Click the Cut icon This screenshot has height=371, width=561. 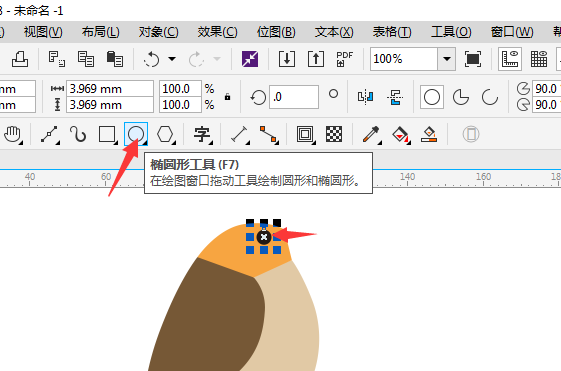point(57,59)
